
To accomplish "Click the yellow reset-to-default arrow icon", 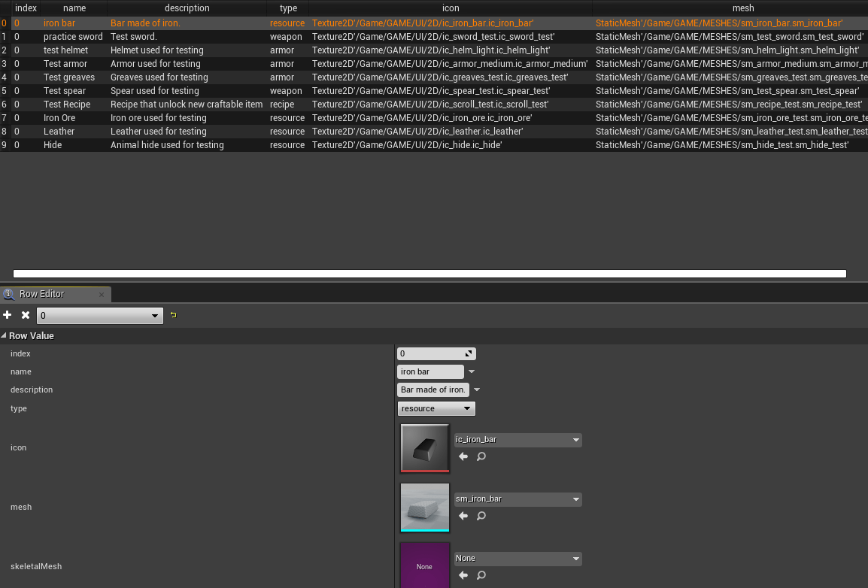I will tap(174, 315).
